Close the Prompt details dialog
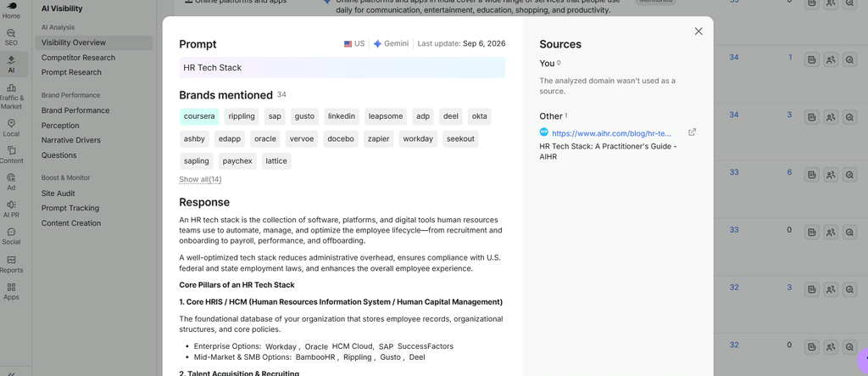The image size is (868, 376). [x=698, y=31]
